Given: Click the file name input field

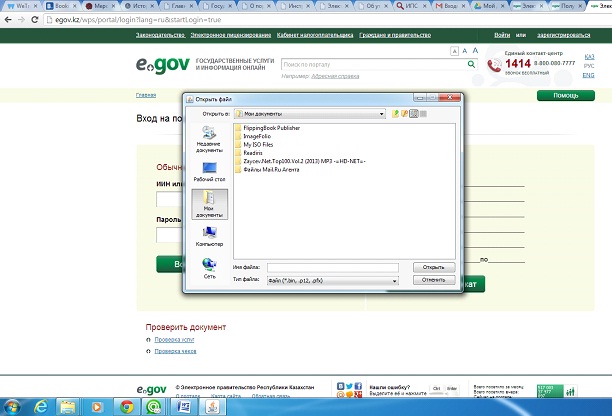Looking at the screenshot, I should pyautogui.click(x=333, y=267).
